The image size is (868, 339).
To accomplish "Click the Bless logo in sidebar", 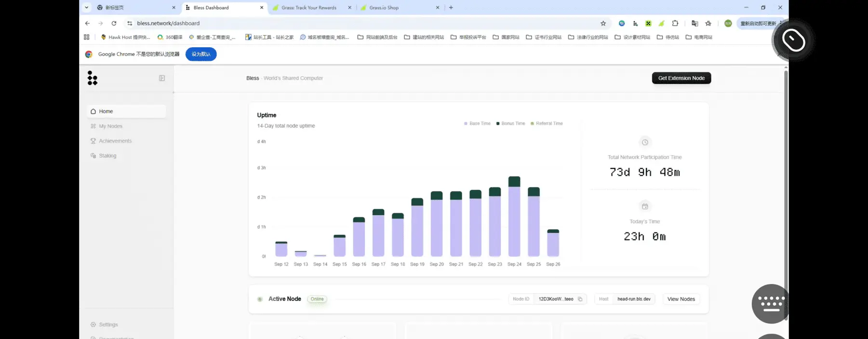I will pos(93,78).
